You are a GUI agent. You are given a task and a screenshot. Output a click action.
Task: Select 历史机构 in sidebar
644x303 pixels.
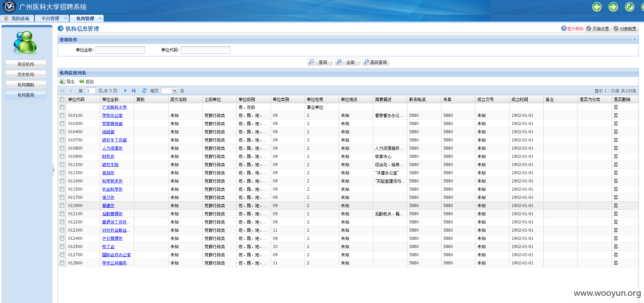coord(26,74)
